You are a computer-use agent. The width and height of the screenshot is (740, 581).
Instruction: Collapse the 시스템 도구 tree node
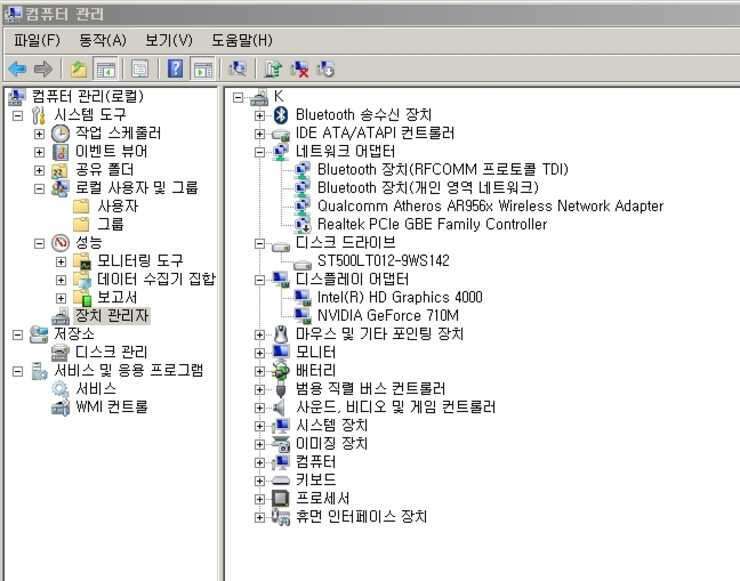17,116
